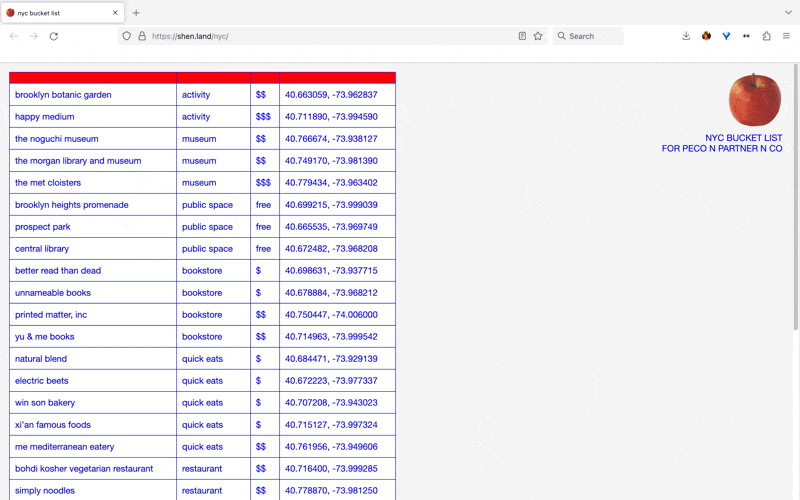Open a new browser tab

click(136, 13)
